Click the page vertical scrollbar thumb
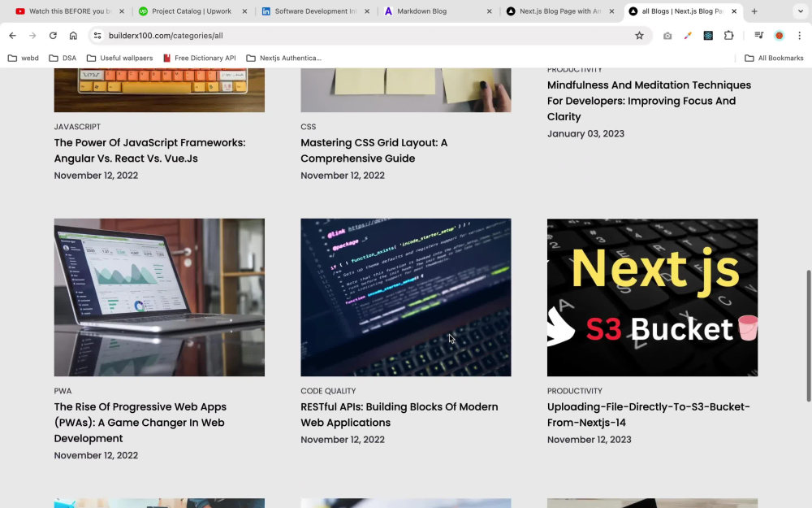The width and height of the screenshot is (812, 508). click(808, 335)
